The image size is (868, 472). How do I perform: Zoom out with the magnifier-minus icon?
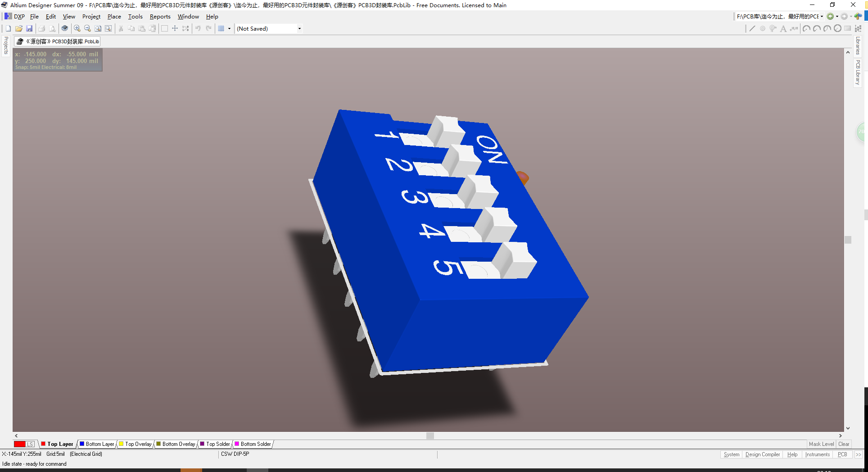click(87, 28)
